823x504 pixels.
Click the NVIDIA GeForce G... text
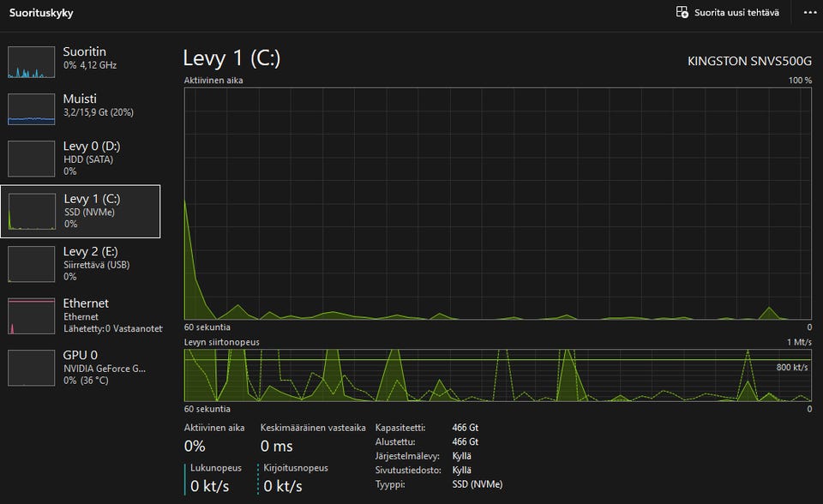(x=105, y=369)
